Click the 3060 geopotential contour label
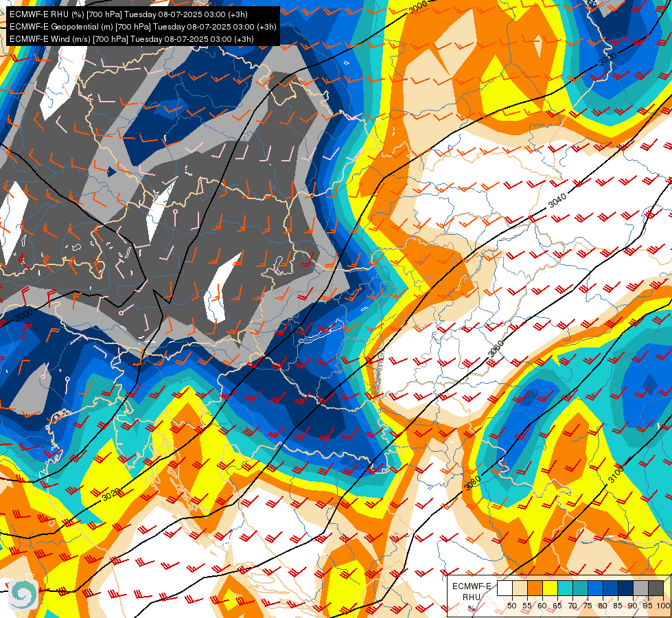672x618 pixels. pos(496,349)
